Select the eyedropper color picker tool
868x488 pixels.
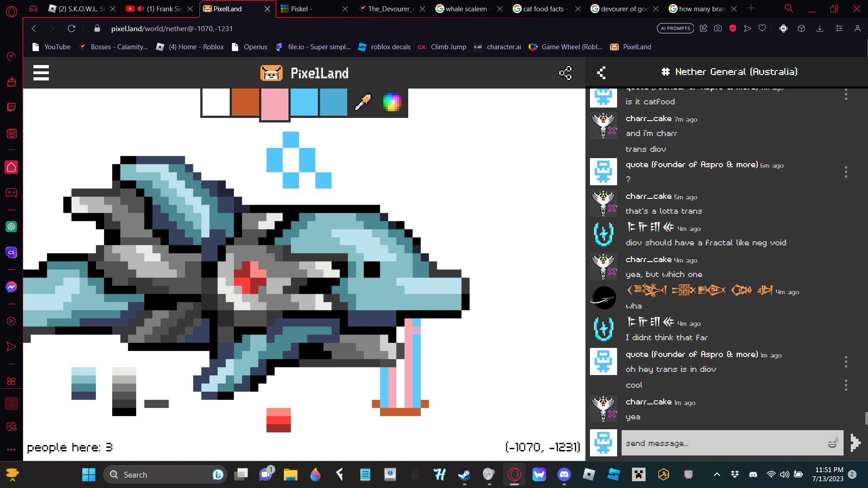pyautogui.click(x=363, y=103)
